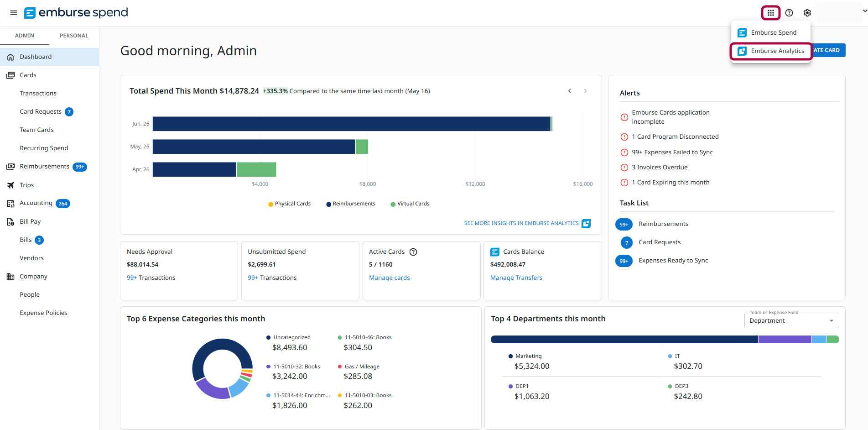Toggle Virtual Cards legend item
Image resolution: width=868 pixels, height=430 pixels.
[410, 204]
